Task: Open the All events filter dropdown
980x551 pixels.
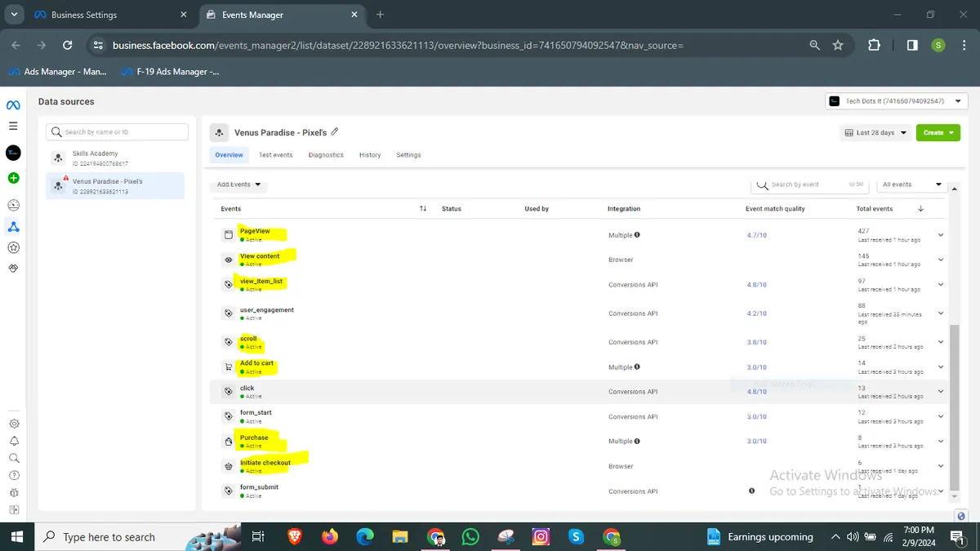Action: tap(912, 185)
